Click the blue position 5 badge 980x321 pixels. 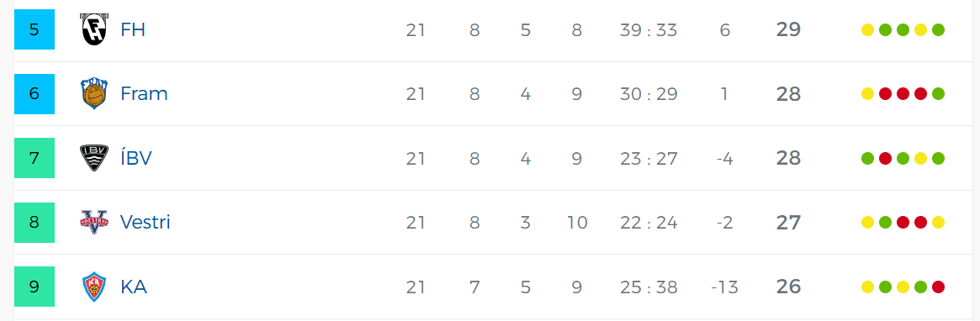point(34,29)
